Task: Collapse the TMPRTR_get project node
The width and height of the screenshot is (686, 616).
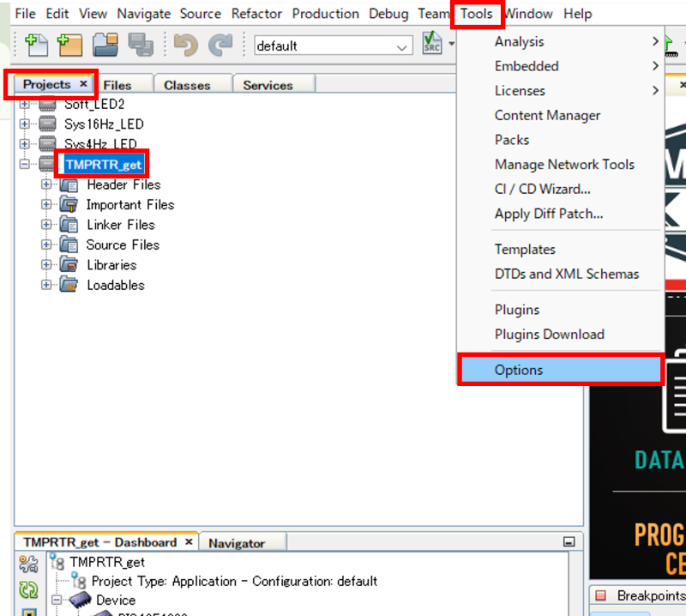Action: click(x=24, y=164)
